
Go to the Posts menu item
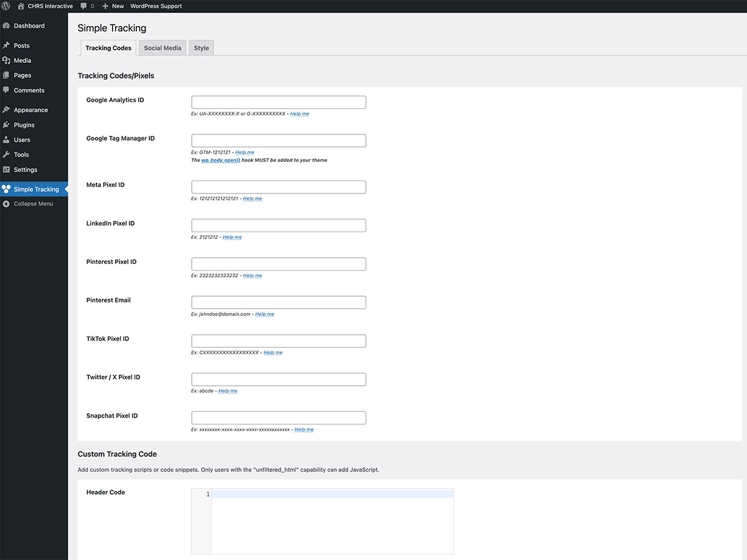pos(22,45)
